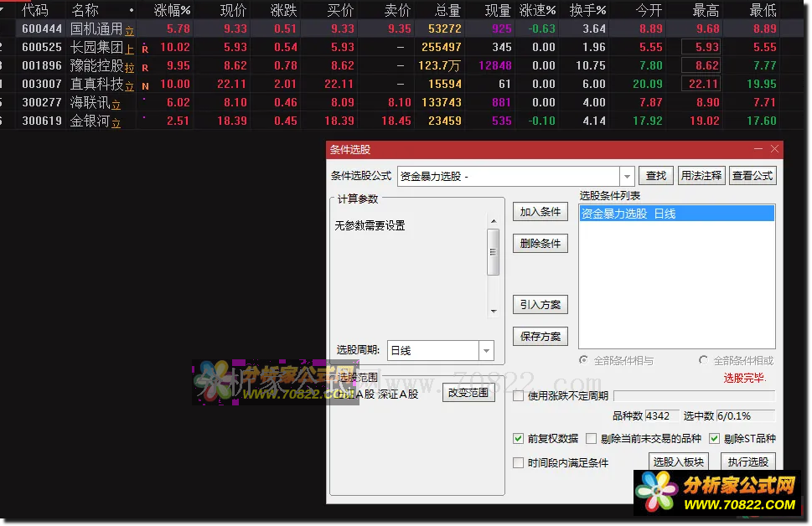The image size is (812, 526).
Task: Sort by the 涨幅% column header
Action: (x=173, y=10)
